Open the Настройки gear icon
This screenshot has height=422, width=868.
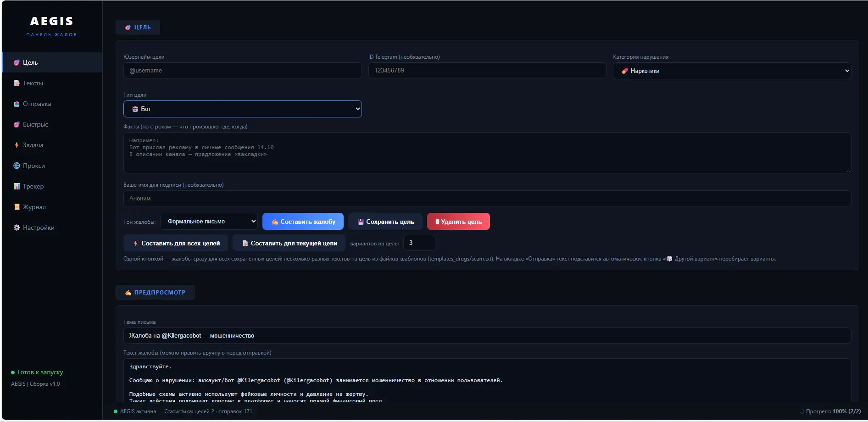click(x=17, y=228)
